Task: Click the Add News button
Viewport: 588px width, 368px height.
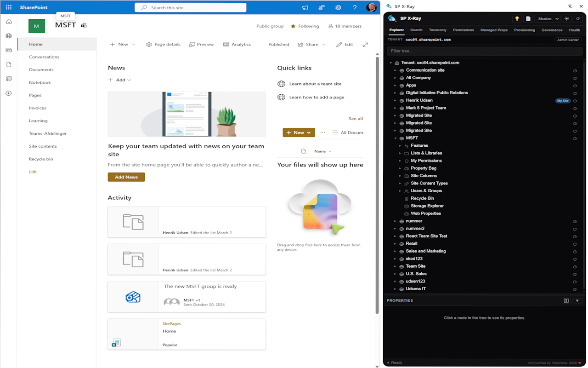Action: tap(126, 177)
